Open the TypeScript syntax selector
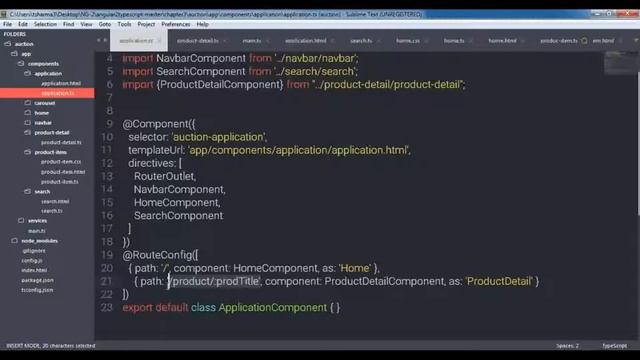640x360 pixels. [x=614, y=346]
